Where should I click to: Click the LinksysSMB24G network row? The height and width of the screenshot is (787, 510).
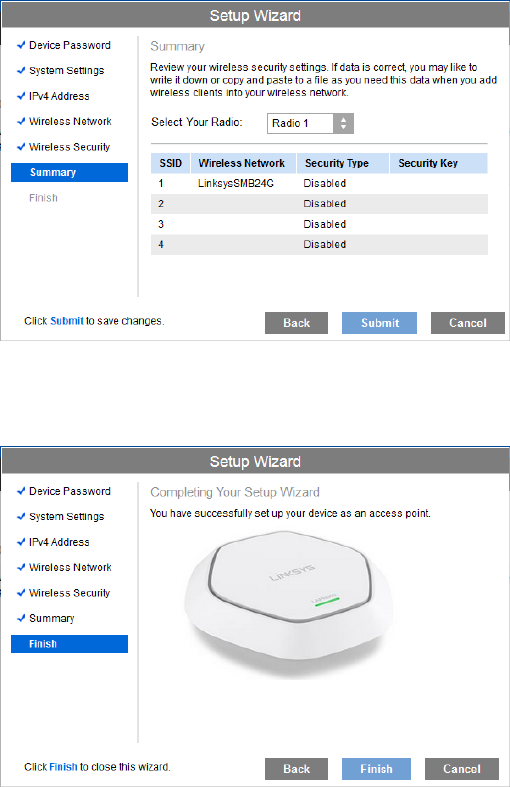click(x=319, y=184)
